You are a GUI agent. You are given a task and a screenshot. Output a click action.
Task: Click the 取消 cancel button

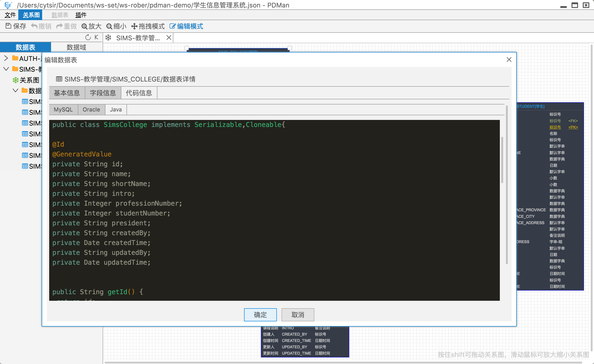click(297, 315)
